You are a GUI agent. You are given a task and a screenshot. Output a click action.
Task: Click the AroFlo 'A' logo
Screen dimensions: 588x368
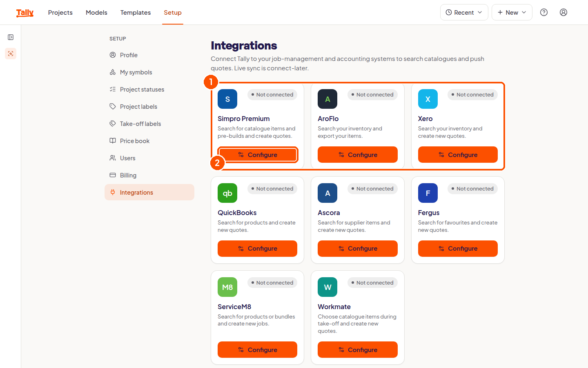(x=327, y=99)
